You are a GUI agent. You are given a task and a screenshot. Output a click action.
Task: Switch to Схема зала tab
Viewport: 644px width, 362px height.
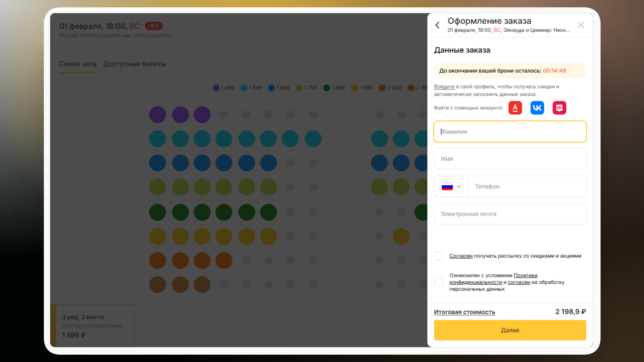coord(77,64)
